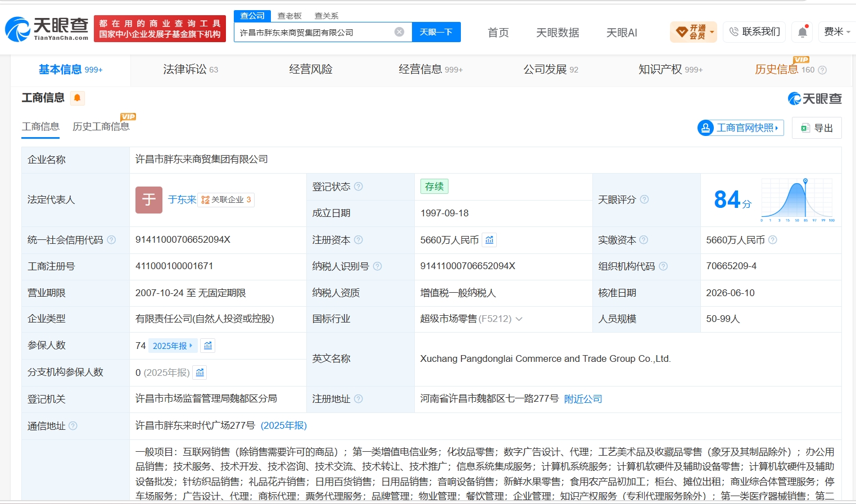Show help for 注册地址
The height and width of the screenshot is (504, 856).
359,399
